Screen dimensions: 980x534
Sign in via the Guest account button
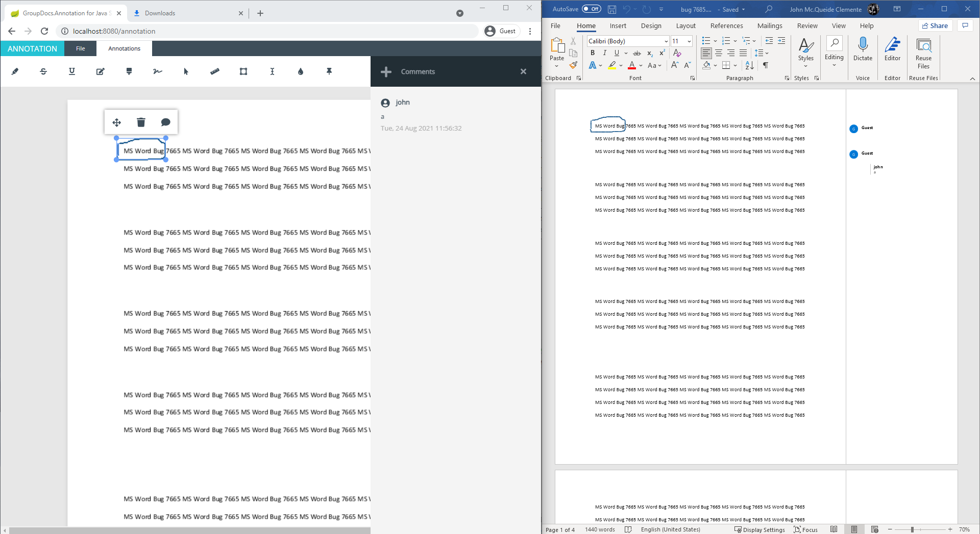click(501, 31)
